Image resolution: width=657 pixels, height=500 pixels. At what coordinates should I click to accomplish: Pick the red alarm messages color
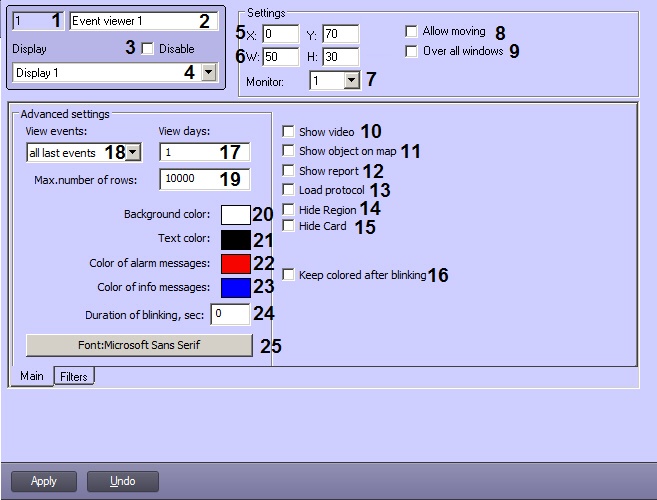point(234,263)
